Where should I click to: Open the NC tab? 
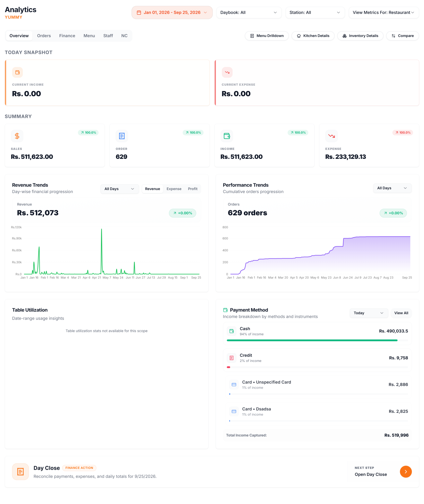click(x=124, y=36)
